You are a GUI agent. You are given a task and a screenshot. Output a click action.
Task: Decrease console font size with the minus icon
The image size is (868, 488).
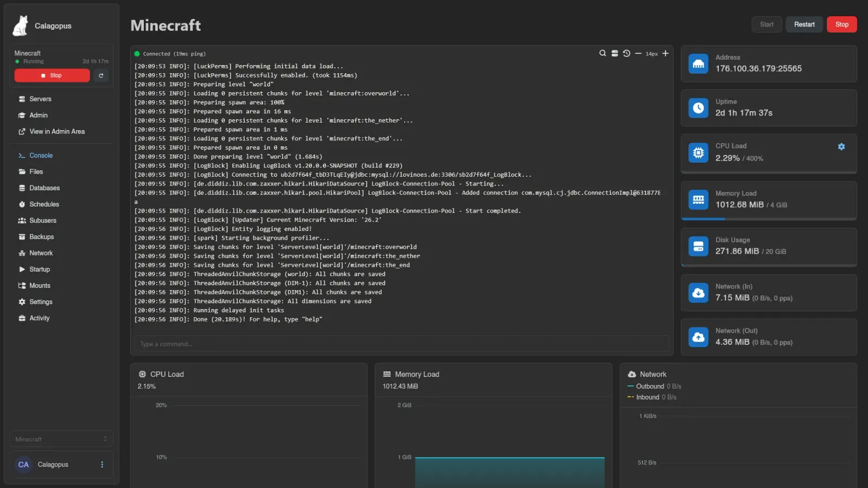pyautogui.click(x=638, y=53)
